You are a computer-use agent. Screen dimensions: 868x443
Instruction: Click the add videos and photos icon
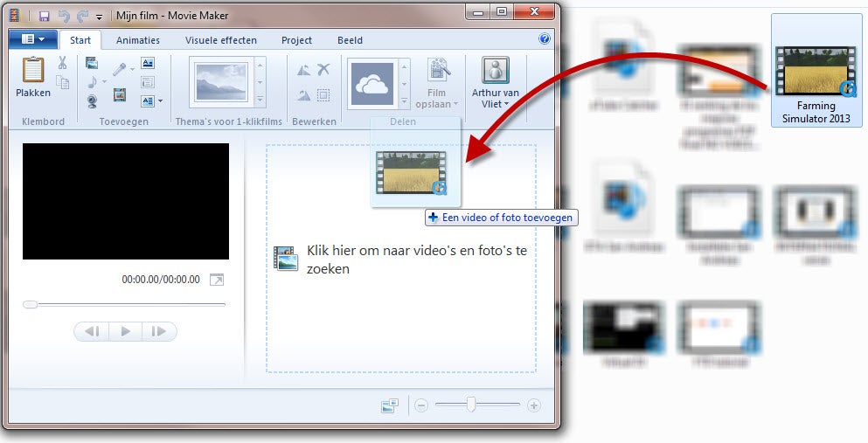pyautogui.click(x=92, y=63)
